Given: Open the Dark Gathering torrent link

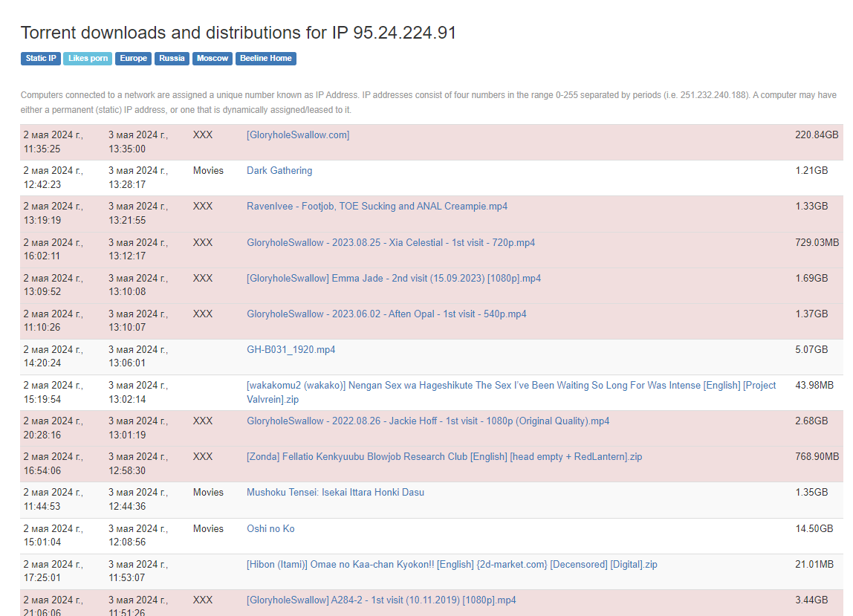Looking at the screenshot, I should [279, 171].
